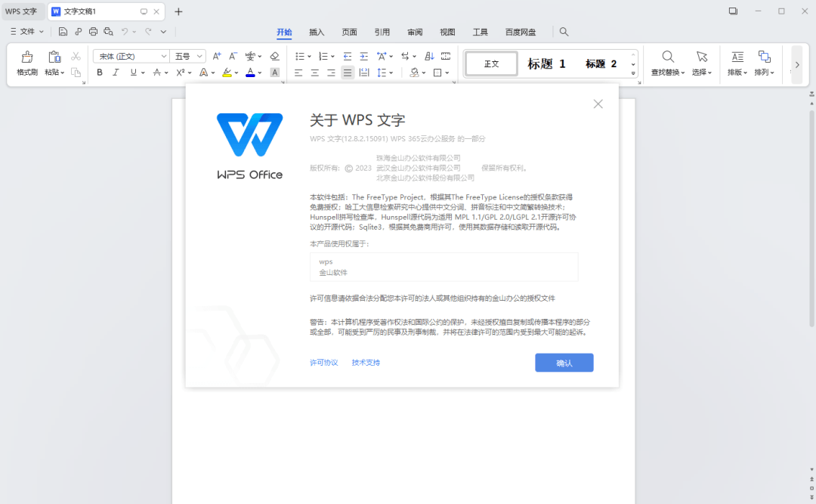The width and height of the screenshot is (816, 504).
Task: Apply the yellow highlight color
Action: [x=227, y=73]
